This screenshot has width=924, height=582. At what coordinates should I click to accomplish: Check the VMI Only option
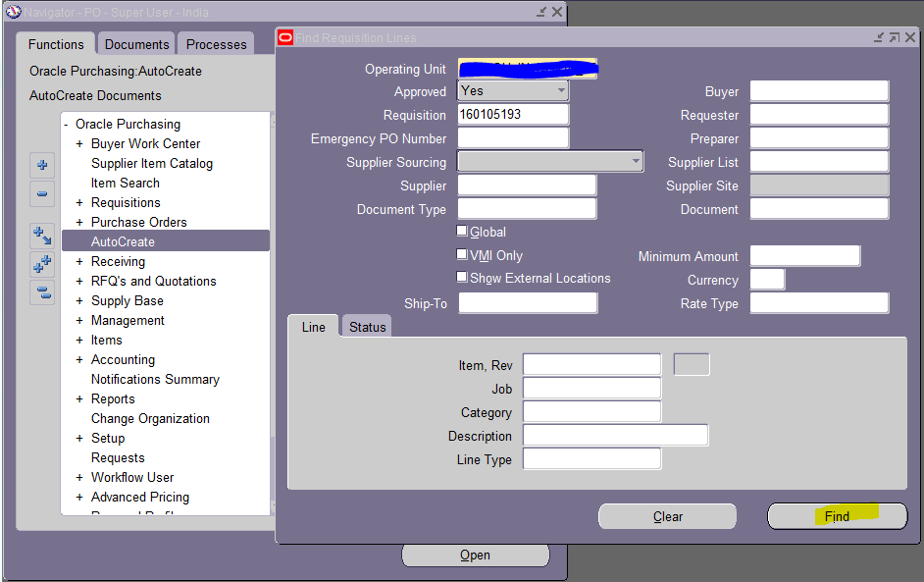tap(461, 253)
